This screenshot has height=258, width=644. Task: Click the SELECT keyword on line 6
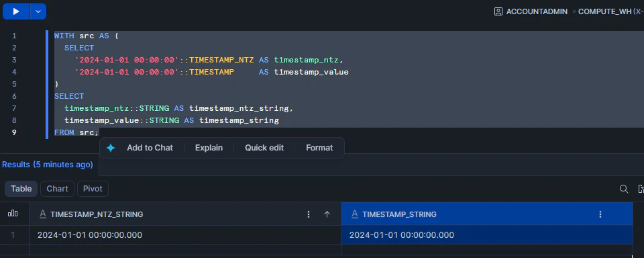69,96
